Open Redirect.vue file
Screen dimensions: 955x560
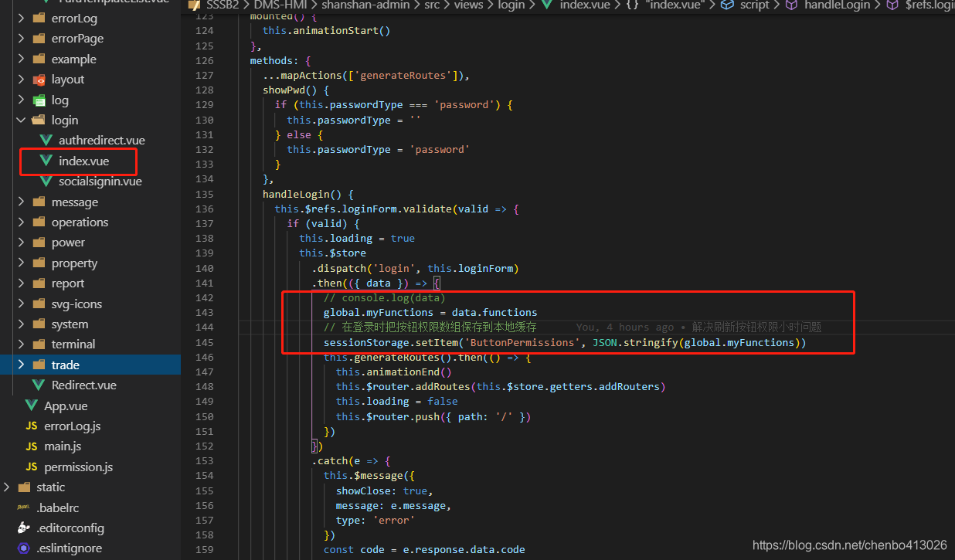tap(84, 385)
